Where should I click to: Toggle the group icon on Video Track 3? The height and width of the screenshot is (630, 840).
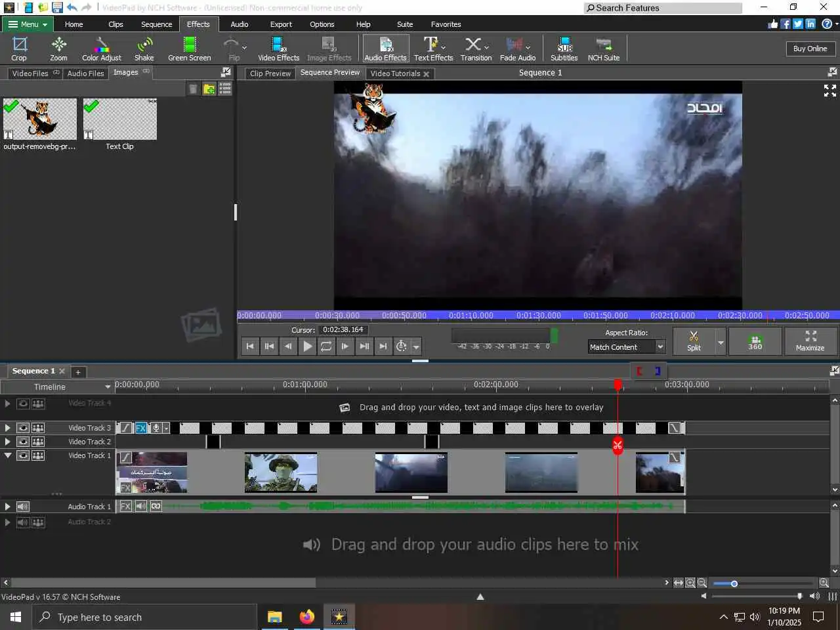tap(38, 428)
